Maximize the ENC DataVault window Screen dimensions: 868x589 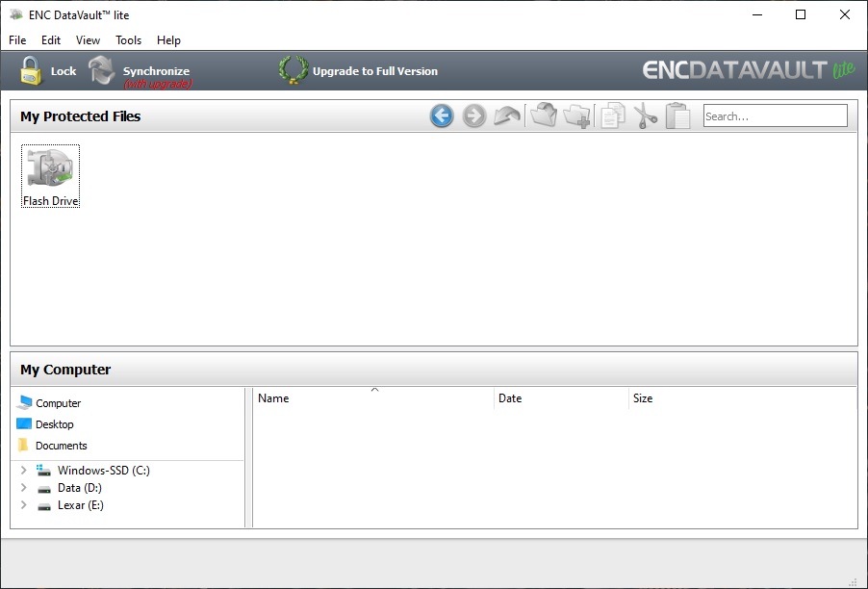pos(801,15)
